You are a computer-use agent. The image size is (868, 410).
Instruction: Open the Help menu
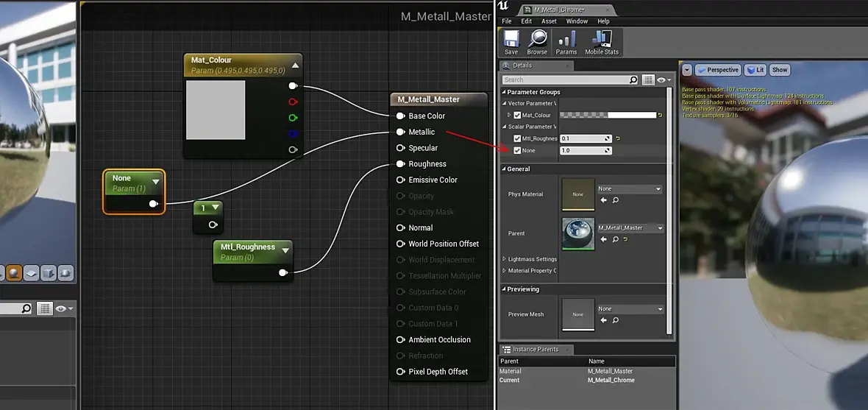coord(603,21)
